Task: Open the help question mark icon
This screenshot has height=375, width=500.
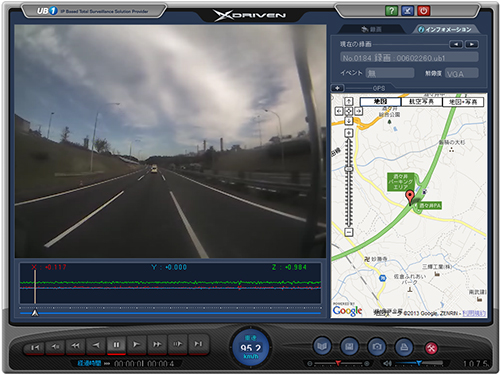Action: coord(391,11)
